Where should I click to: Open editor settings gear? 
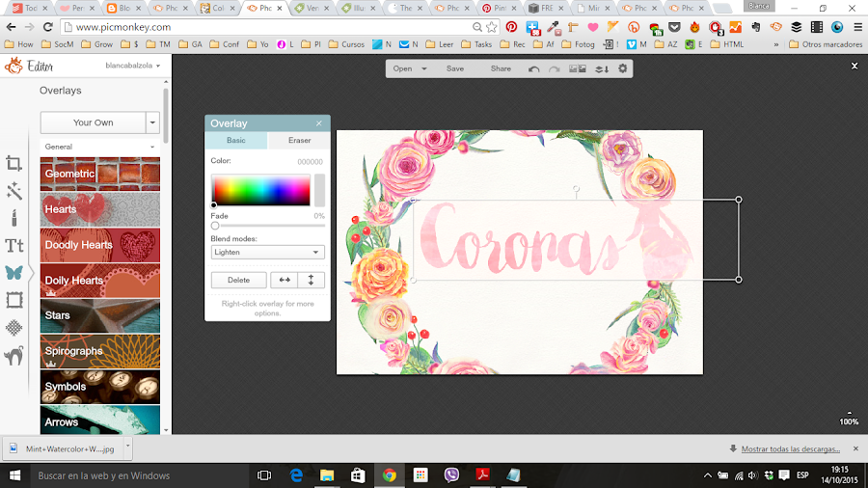point(623,68)
